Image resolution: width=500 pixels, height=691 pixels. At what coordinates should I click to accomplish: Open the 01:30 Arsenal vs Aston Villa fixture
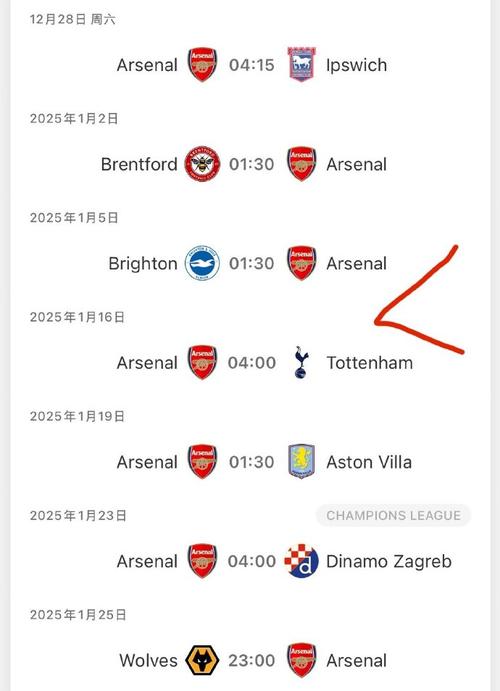pyautogui.click(x=252, y=462)
